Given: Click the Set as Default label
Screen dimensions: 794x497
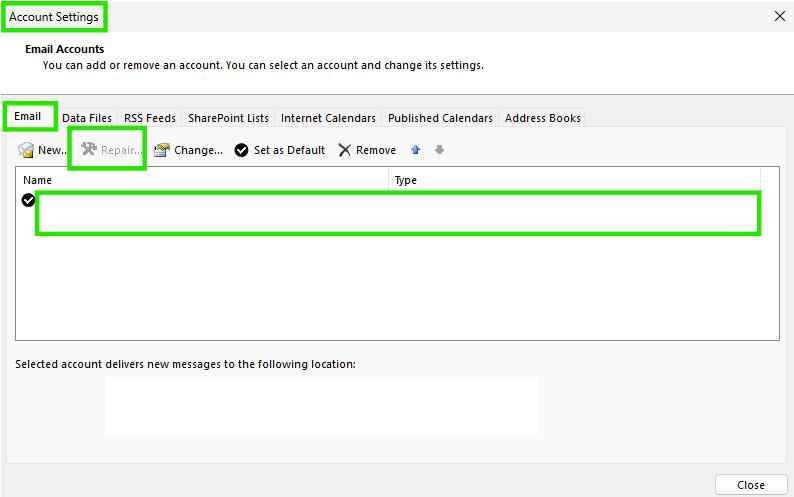Looking at the screenshot, I should 289,150.
